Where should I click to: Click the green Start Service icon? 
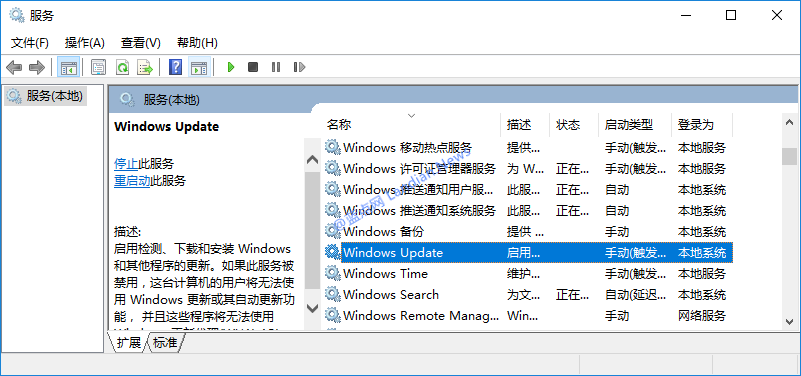click(230, 67)
